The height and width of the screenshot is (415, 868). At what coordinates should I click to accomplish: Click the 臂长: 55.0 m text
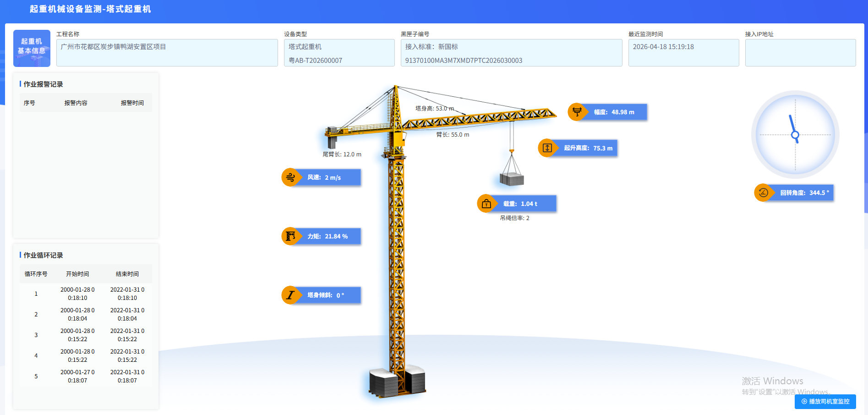(453, 134)
